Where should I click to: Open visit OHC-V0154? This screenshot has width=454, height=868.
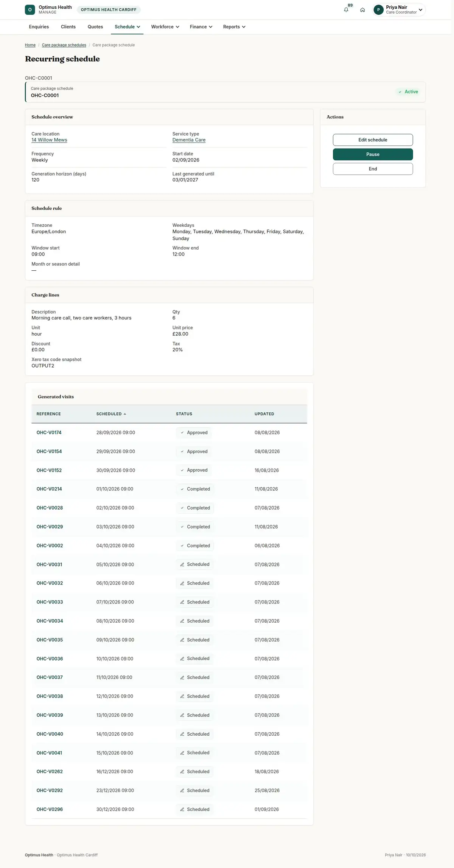tap(49, 451)
